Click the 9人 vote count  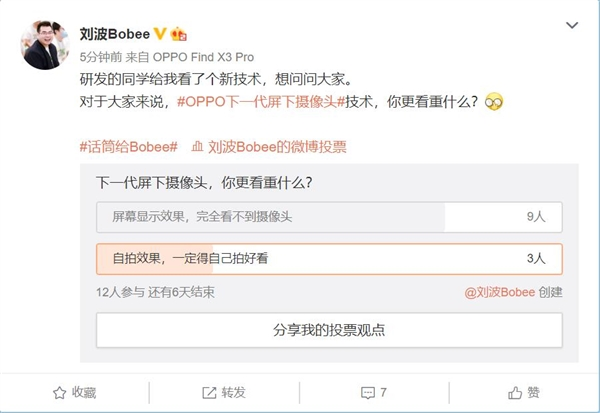(x=535, y=216)
